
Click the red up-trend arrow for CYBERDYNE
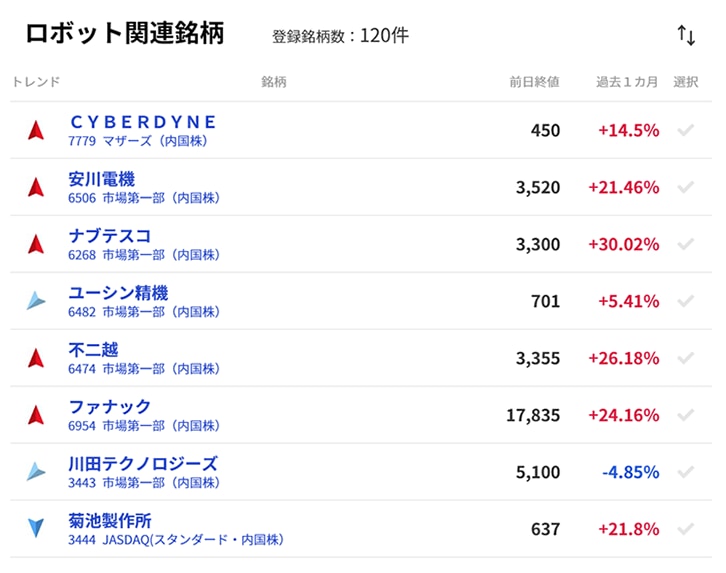coord(36,130)
